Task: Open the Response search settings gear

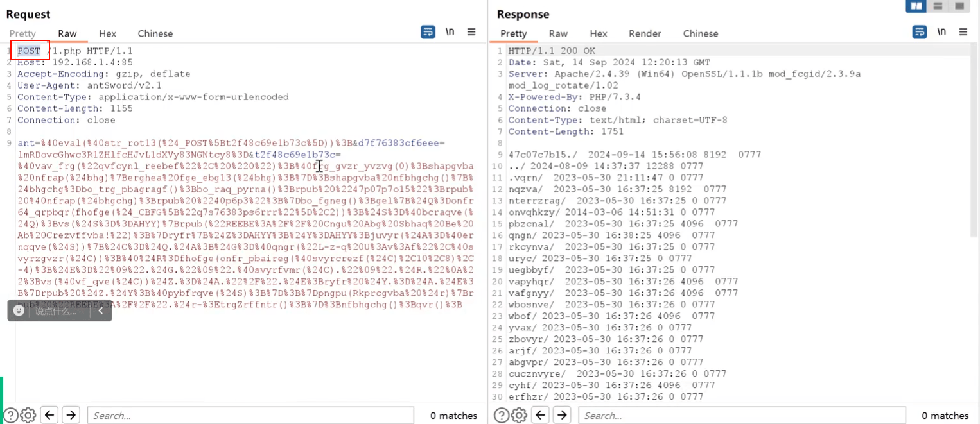Action: [x=519, y=415]
